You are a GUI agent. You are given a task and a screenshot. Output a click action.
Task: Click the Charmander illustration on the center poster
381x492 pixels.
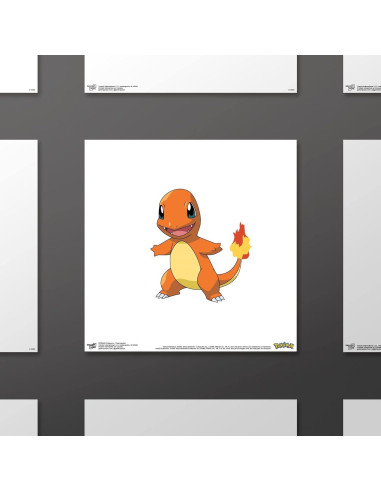pos(201,246)
